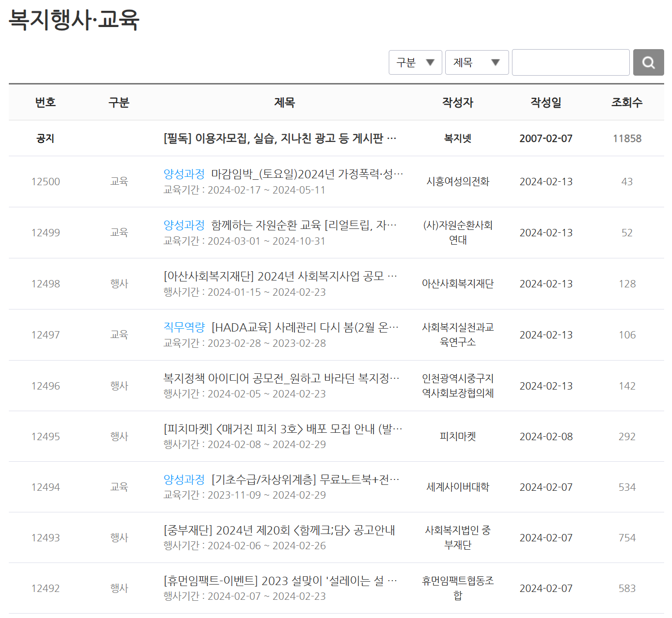Viewport: 672px width, 618px height.
Task: Click date 2007-02-07 in notice row
Action: tap(546, 139)
